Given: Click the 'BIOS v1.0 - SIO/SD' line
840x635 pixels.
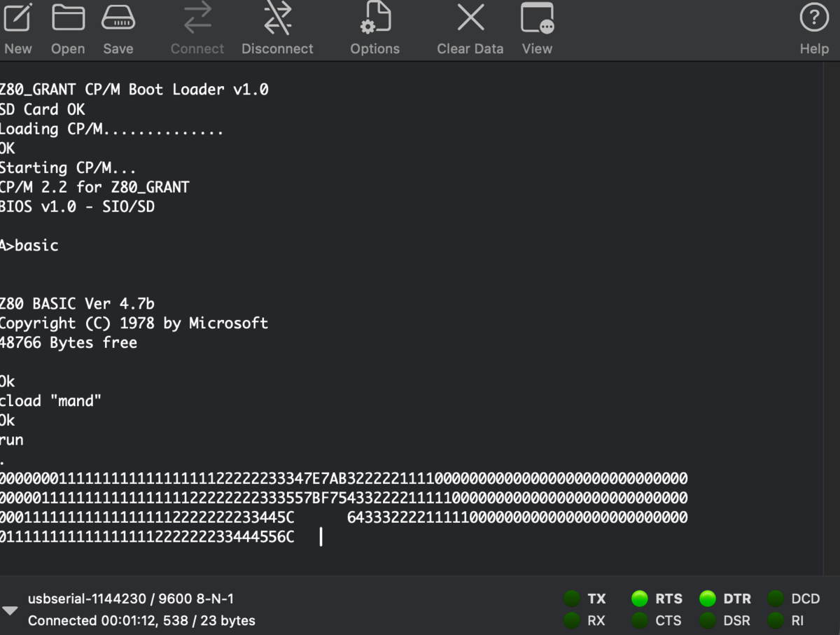Looking at the screenshot, I should pos(77,207).
